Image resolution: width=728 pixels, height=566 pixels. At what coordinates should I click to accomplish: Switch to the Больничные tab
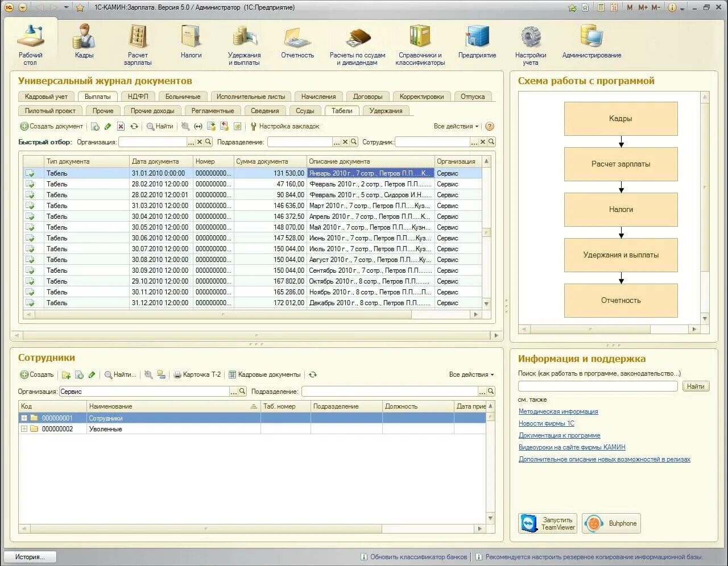tap(183, 97)
